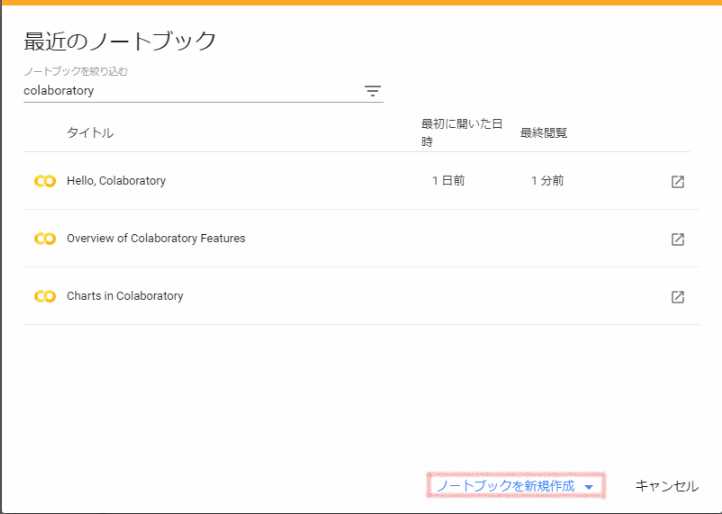722x514 pixels.
Task: Focus the notebook filter field containing colaboratory
Action: pyautogui.click(x=190, y=91)
